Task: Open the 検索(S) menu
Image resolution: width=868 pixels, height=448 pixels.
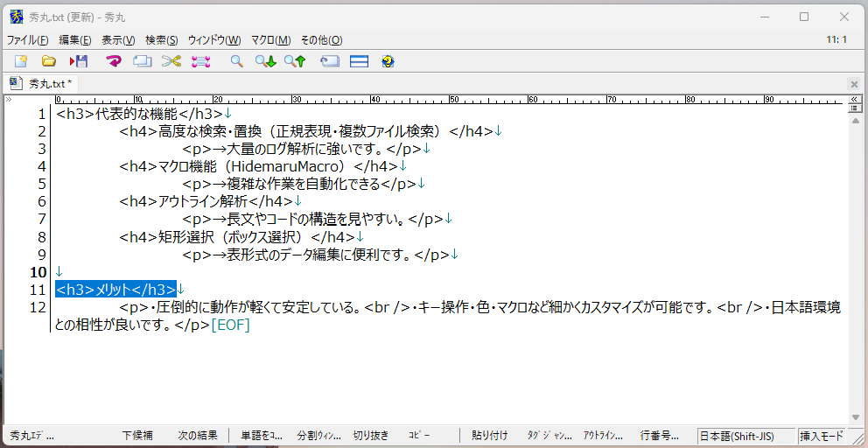Action: pyautogui.click(x=162, y=40)
